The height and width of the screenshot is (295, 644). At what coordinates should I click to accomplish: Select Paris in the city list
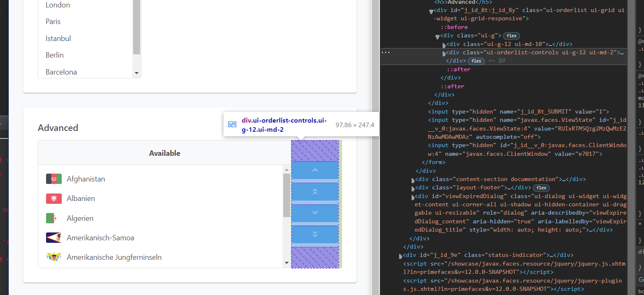point(53,22)
